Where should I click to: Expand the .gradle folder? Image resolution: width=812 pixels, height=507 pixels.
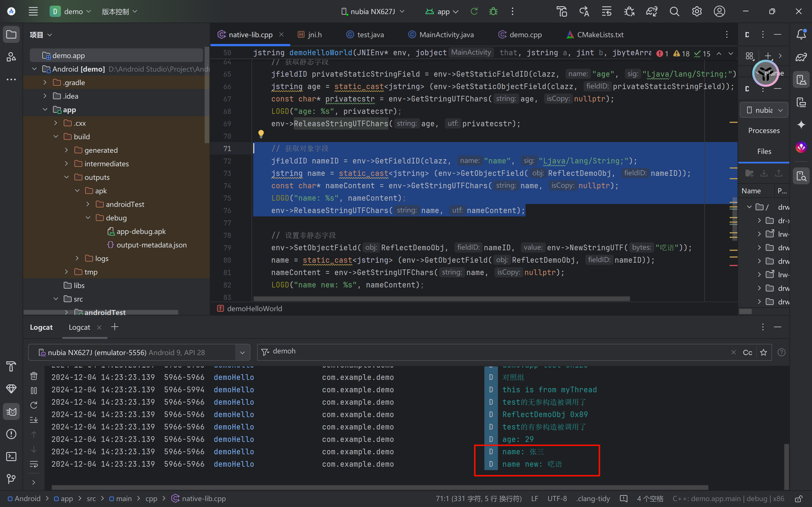(45, 83)
